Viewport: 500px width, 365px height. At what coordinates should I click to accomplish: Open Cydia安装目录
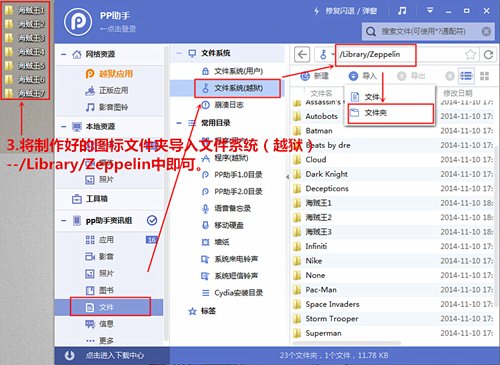pos(232,293)
